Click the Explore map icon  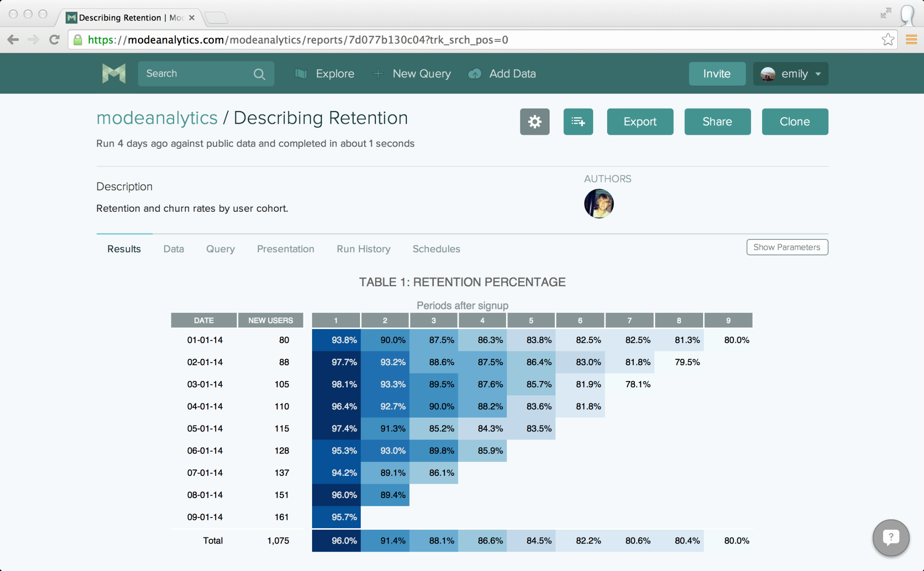point(301,74)
